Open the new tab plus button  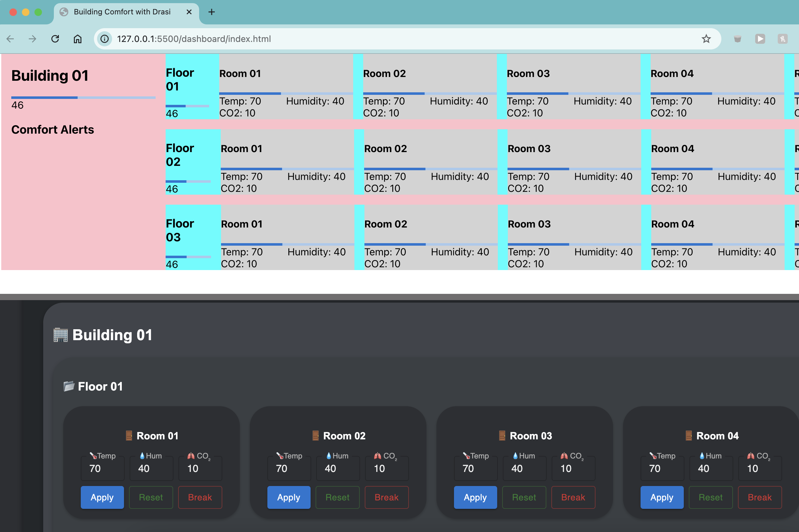pos(211,12)
